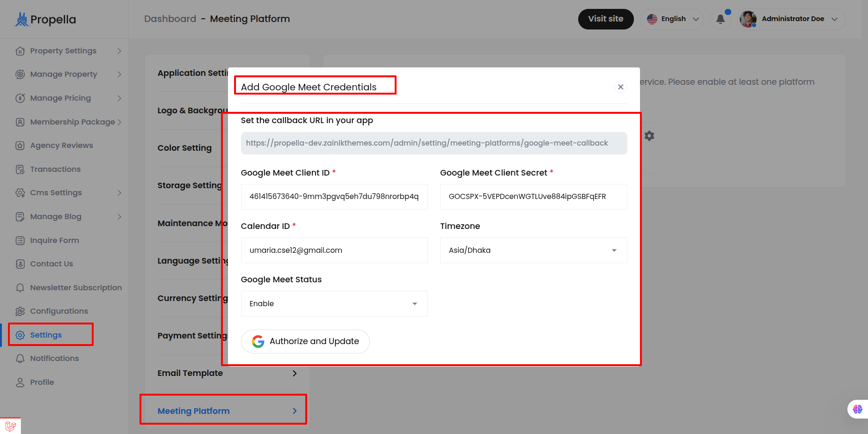
Task: Select Meeting Platform tab
Action: [227, 411]
